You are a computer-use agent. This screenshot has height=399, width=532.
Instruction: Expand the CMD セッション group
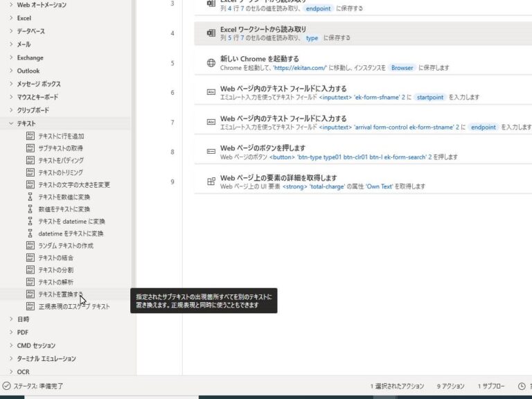[11, 346]
